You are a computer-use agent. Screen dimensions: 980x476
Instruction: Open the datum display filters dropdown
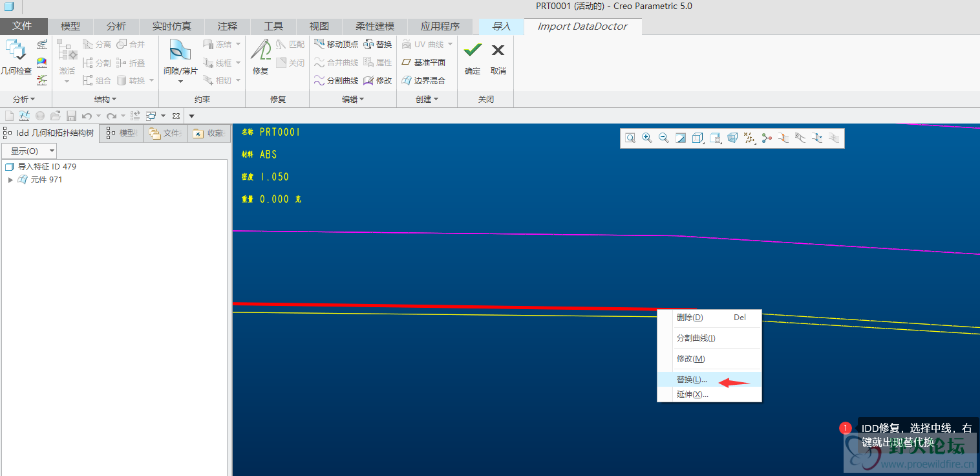tap(750, 138)
